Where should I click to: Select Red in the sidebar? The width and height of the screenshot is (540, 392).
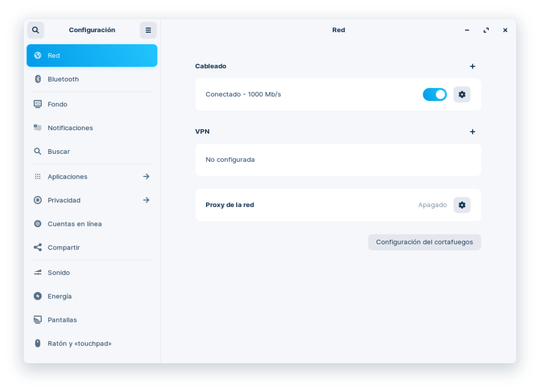pos(92,55)
